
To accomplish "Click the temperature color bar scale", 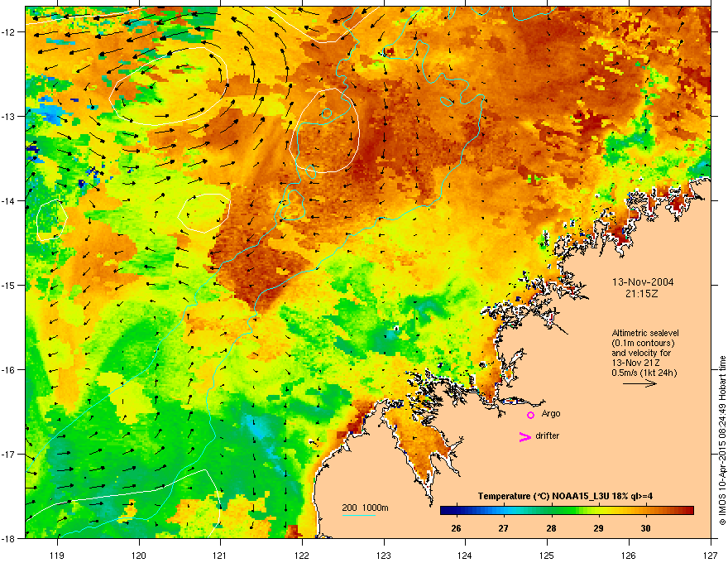I will (x=567, y=511).
